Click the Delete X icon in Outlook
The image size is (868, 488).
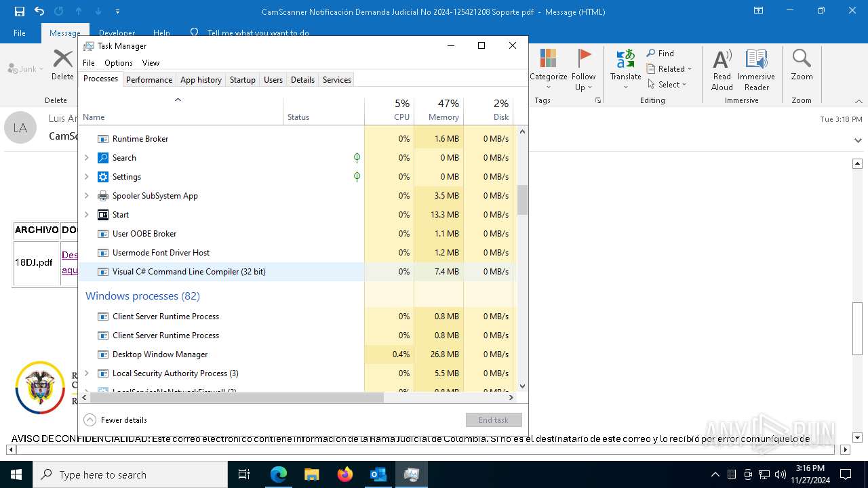pyautogui.click(x=62, y=58)
